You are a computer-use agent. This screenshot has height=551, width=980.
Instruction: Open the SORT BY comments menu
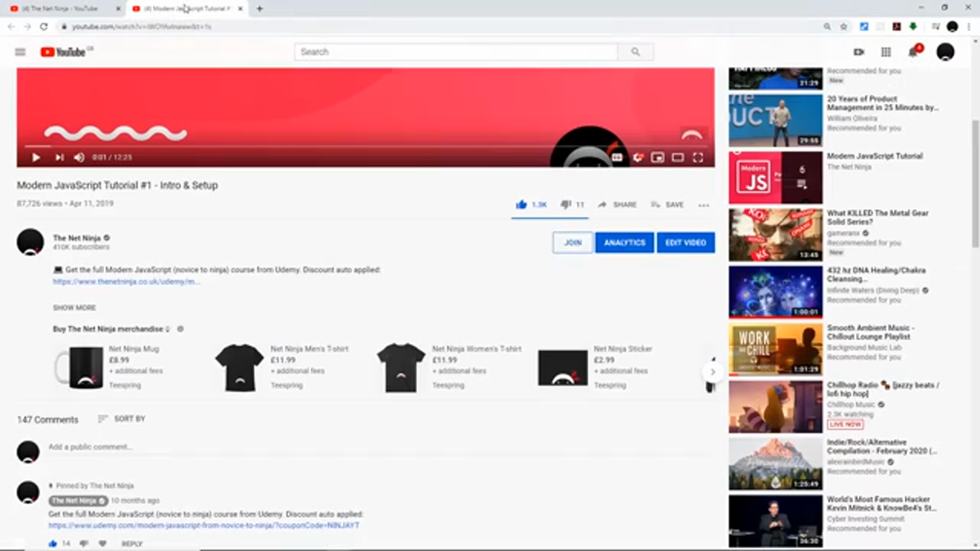point(122,419)
